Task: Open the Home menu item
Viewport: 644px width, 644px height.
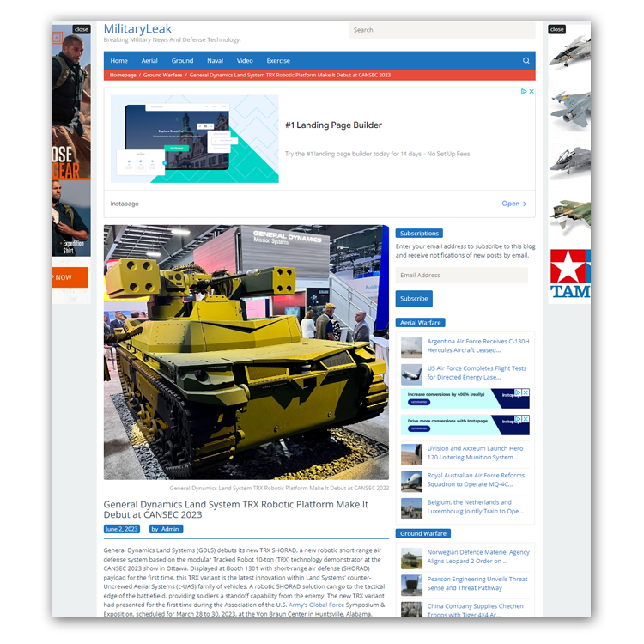Action: point(118,61)
